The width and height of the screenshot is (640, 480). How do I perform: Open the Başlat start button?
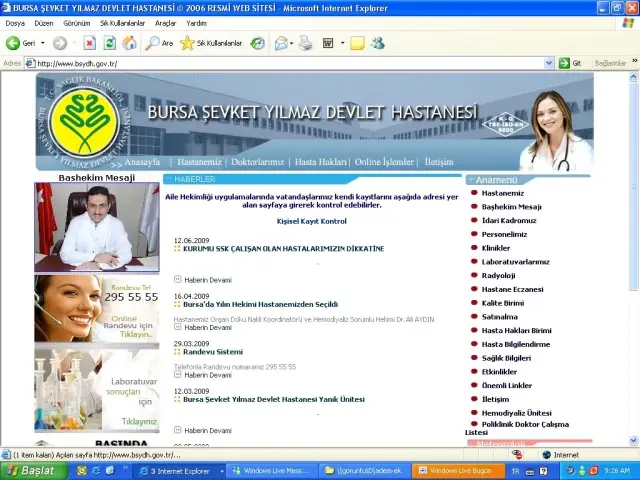click(x=33, y=471)
